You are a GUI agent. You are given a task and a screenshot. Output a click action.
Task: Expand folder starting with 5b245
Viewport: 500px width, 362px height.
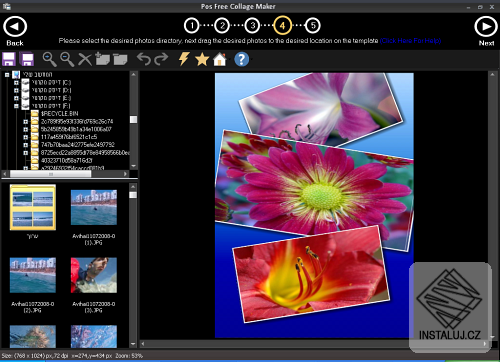[25, 129]
